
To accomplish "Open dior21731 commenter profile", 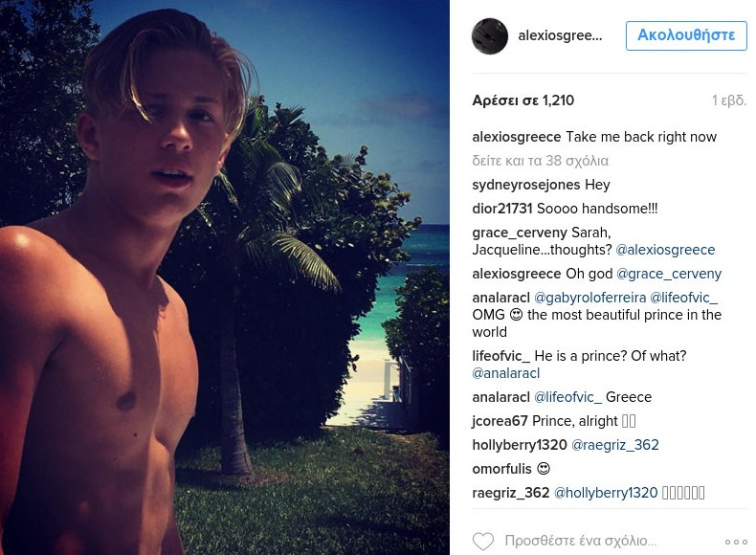I will 501,209.
